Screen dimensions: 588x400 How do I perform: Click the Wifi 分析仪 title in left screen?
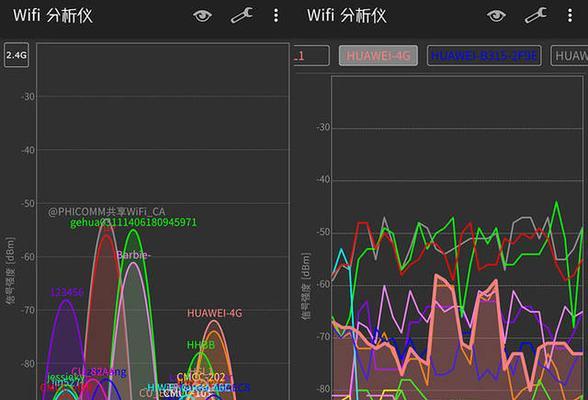point(53,16)
